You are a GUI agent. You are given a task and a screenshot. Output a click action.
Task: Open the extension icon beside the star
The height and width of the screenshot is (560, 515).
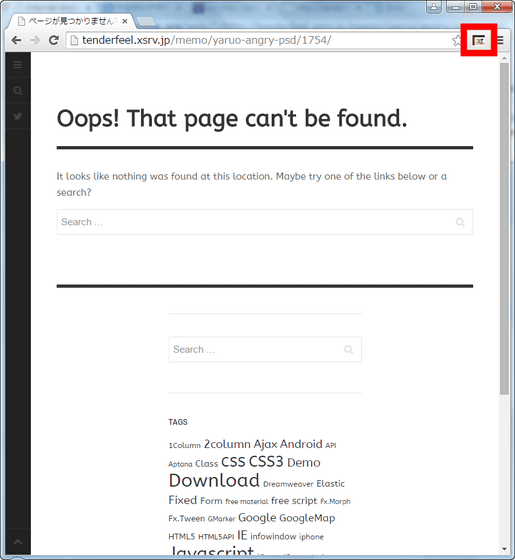pyautogui.click(x=479, y=40)
